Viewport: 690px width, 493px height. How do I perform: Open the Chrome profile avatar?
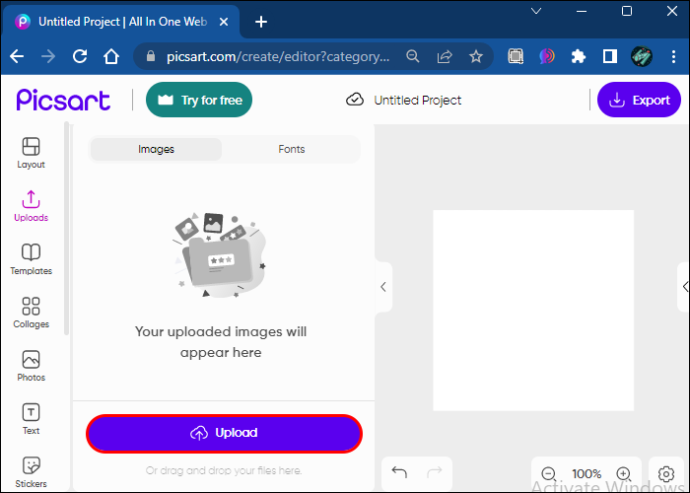coord(642,56)
